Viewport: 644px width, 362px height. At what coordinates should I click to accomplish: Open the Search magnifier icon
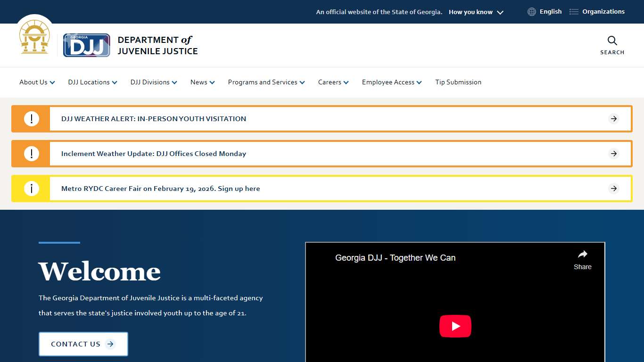click(x=612, y=41)
